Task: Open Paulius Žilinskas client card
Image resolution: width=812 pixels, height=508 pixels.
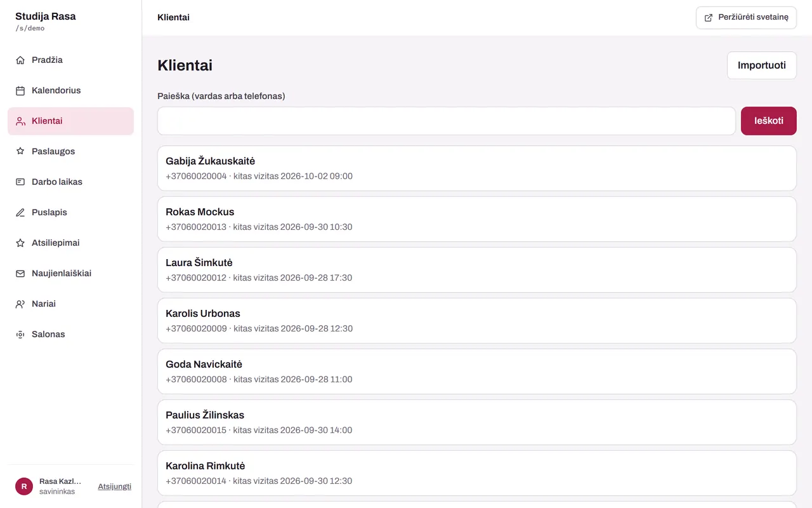Action: pos(476,422)
